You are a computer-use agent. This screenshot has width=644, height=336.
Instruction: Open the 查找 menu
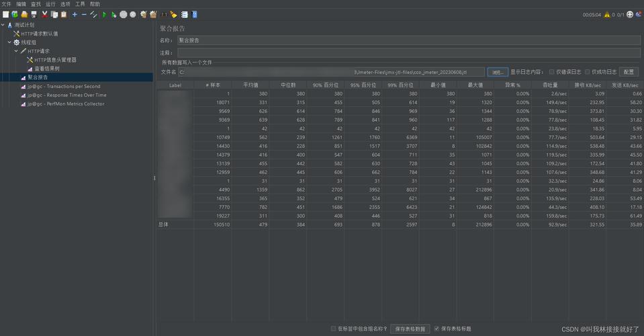36,4
